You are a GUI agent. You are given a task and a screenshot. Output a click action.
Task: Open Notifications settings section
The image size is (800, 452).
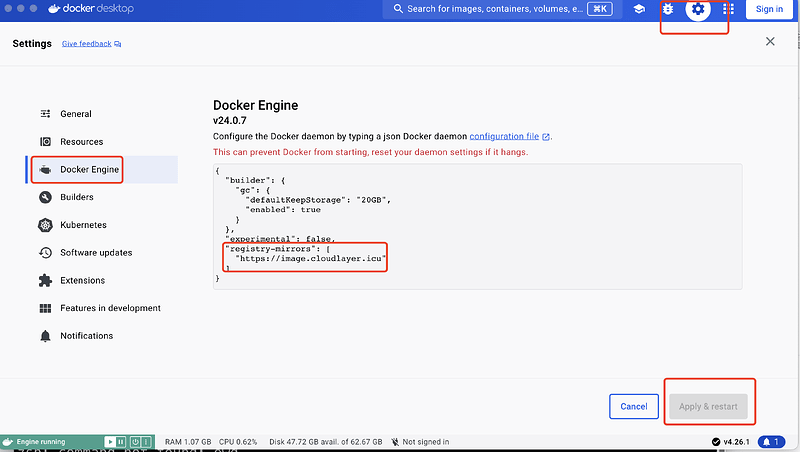pyautogui.click(x=102, y=336)
